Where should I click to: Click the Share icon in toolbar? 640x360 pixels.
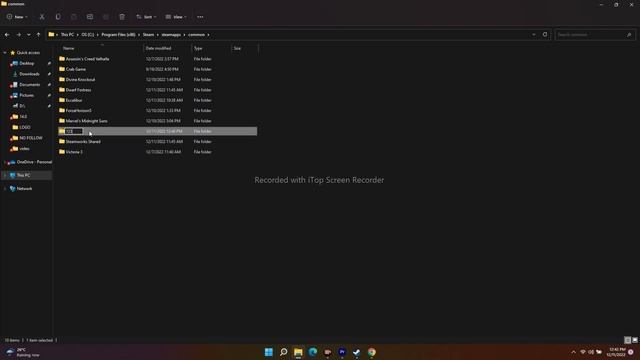coord(106,17)
